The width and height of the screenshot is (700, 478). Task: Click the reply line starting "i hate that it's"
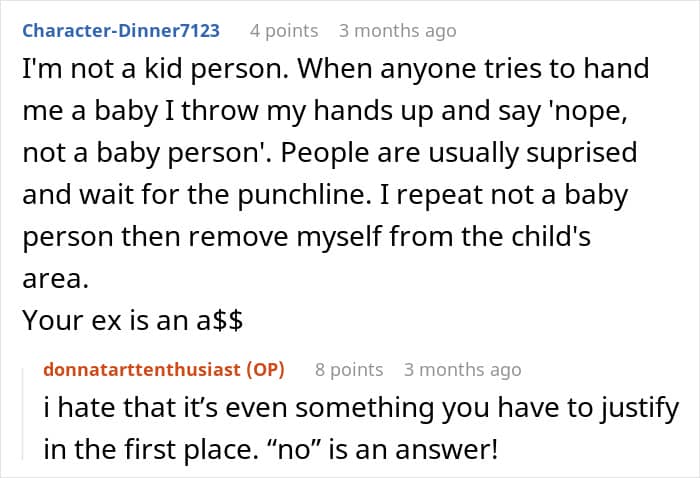tap(361, 407)
